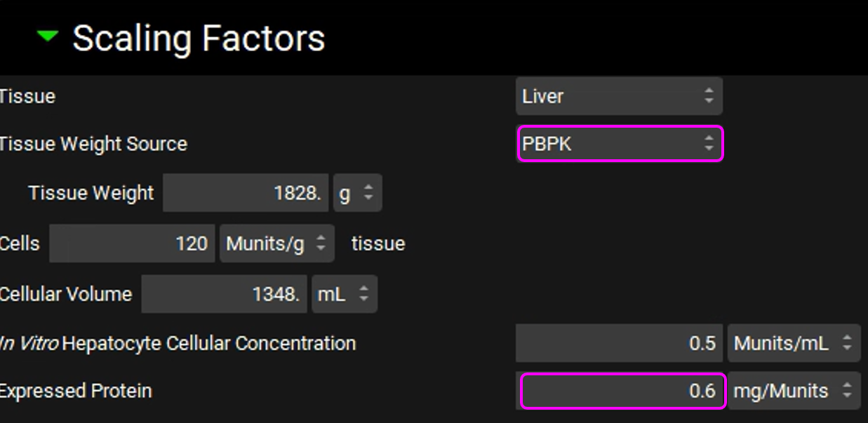
Task: Open the Munits/mL unit dropdown
Action: pos(793,344)
